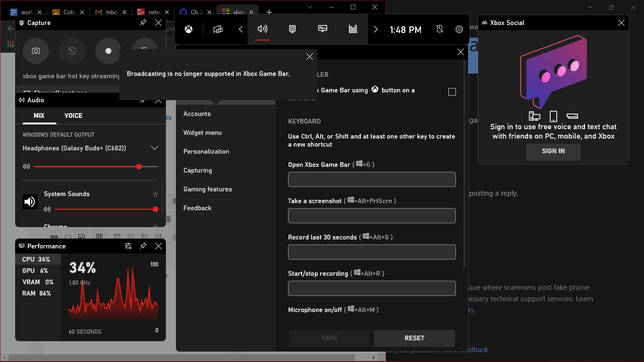The width and height of the screenshot is (644, 362).
Task: Close the Game Bar settings window
Action: pyautogui.click(x=461, y=52)
